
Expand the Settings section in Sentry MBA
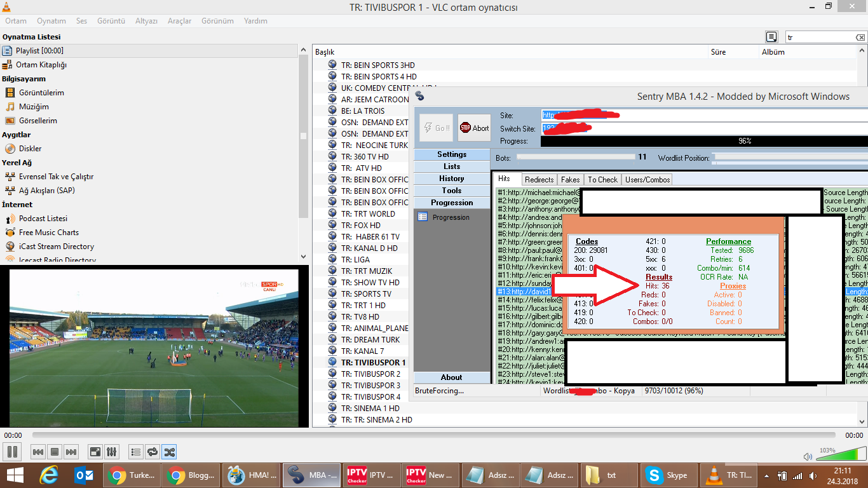pyautogui.click(x=452, y=154)
